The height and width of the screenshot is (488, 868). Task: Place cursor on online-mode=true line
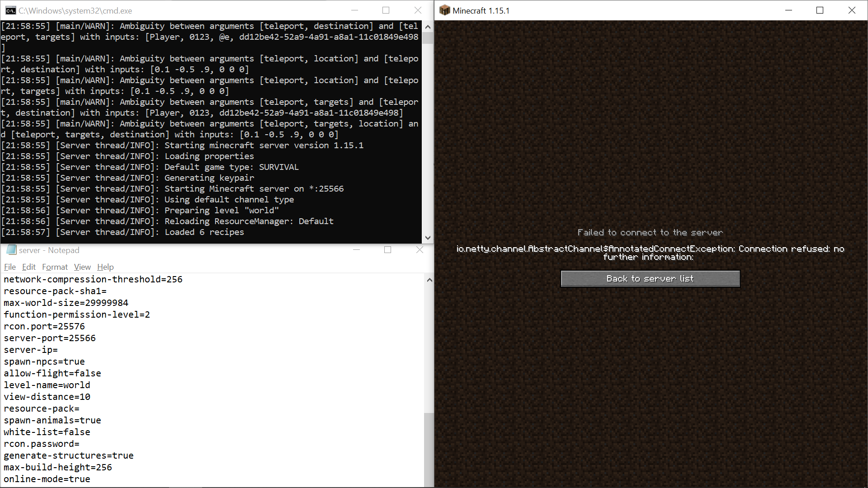47,479
